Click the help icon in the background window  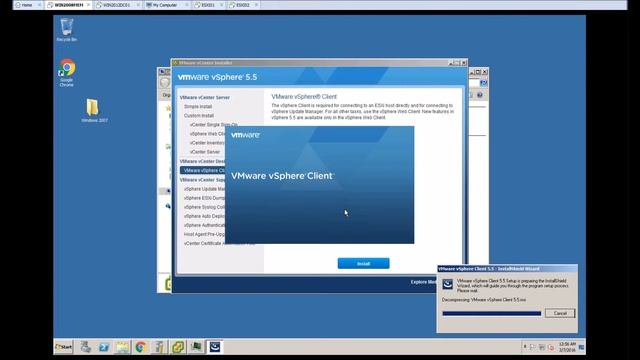480,95
